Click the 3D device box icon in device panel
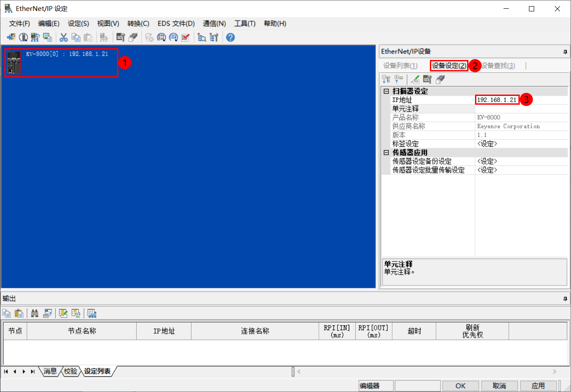The height and width of the screenshot is (392, 571). (x=440, y=79)
